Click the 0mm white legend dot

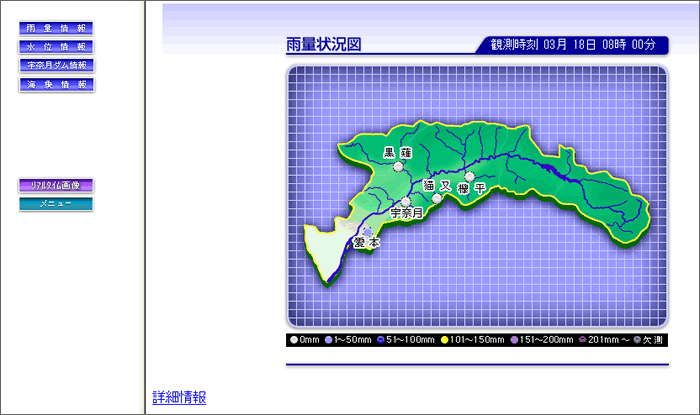(294, 340)
